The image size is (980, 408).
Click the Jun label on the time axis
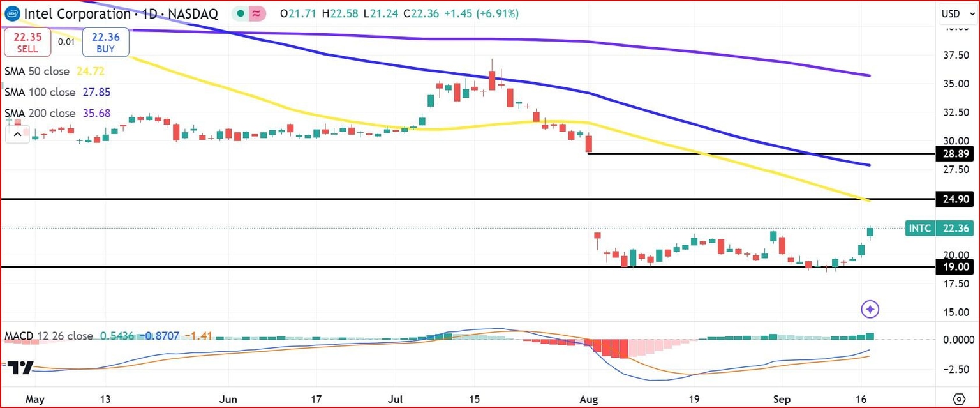point(228,398)
